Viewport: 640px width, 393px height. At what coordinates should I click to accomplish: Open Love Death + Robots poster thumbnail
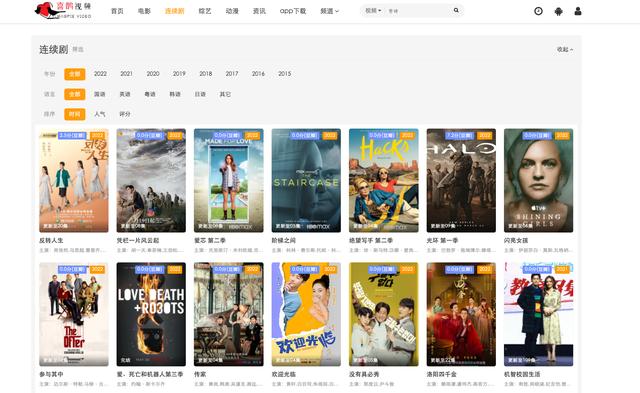click(151, 314)
